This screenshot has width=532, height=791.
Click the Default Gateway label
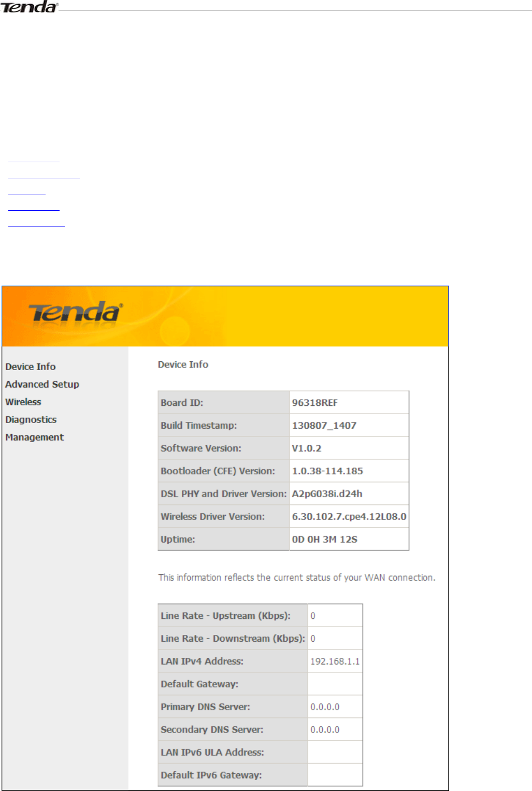[199, 684]
